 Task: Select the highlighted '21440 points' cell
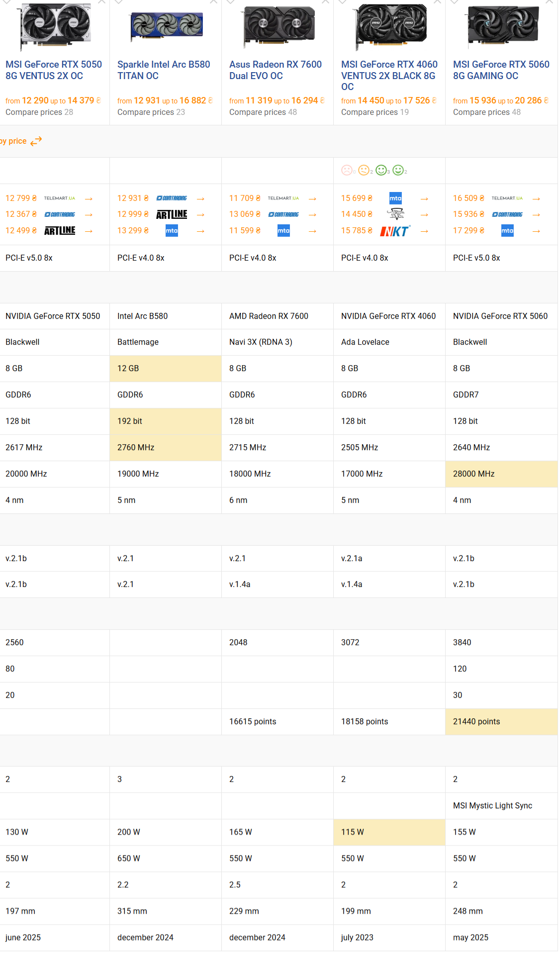(x=501, y=722)
